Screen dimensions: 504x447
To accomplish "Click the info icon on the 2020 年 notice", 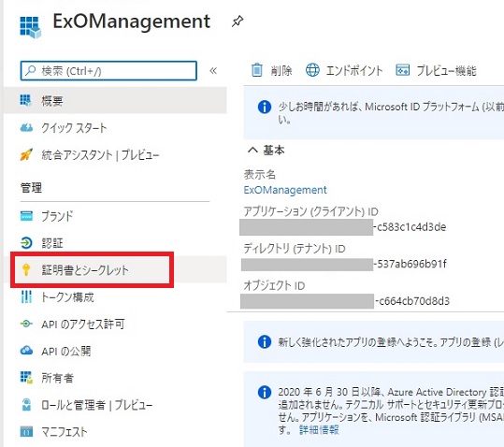I will pos(265,393).
